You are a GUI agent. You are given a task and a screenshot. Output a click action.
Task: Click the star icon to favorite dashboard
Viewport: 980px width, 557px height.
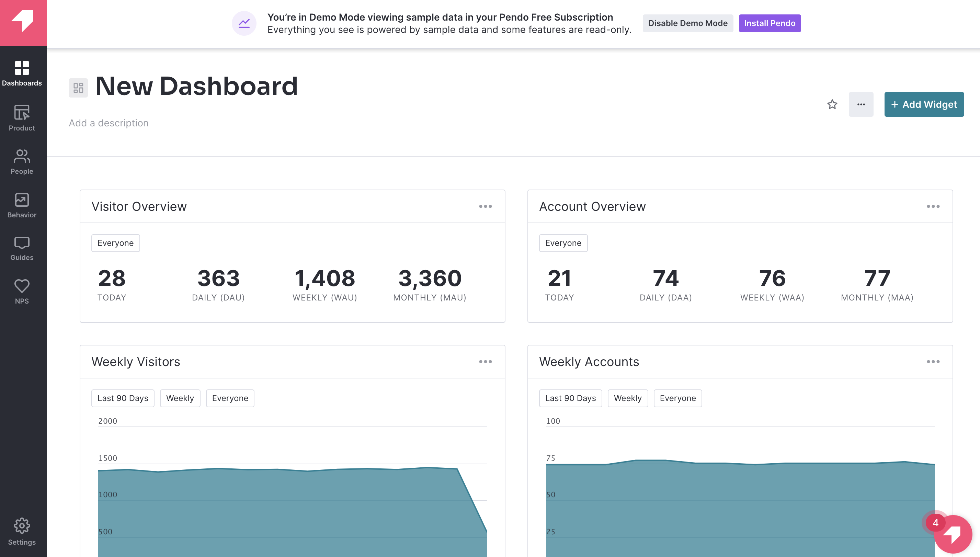click(832, 104)
